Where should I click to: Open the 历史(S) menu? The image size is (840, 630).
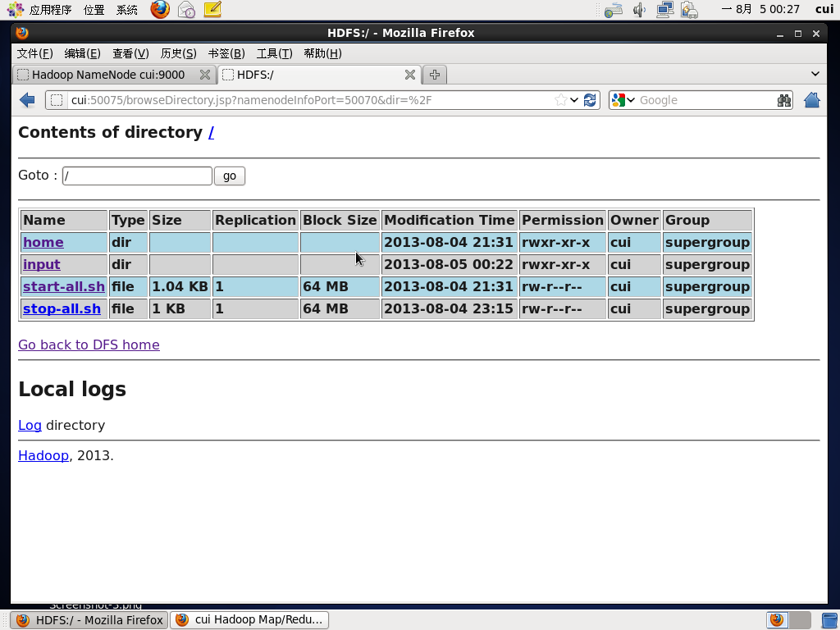pyautogui.click(x=178, y=53)
